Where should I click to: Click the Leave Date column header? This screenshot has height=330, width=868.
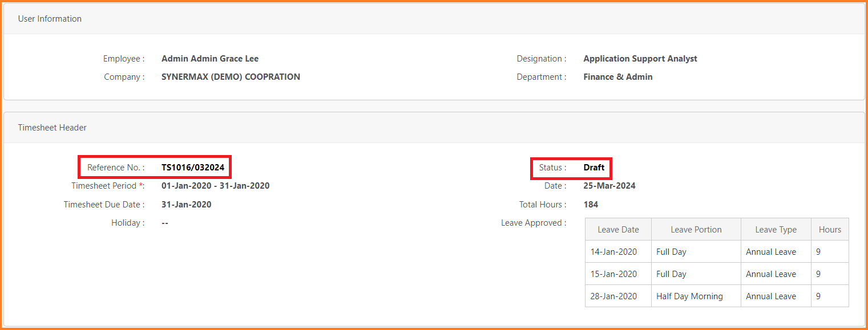(x=619, y=230)
